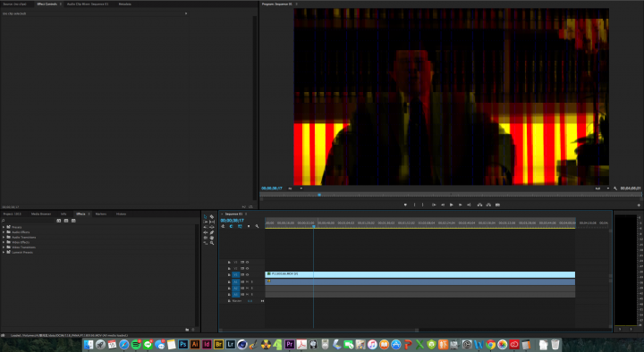Filter Effects by Accelerated Effects icon
This screenshot has height=352, width=644.
coord(59,221)
